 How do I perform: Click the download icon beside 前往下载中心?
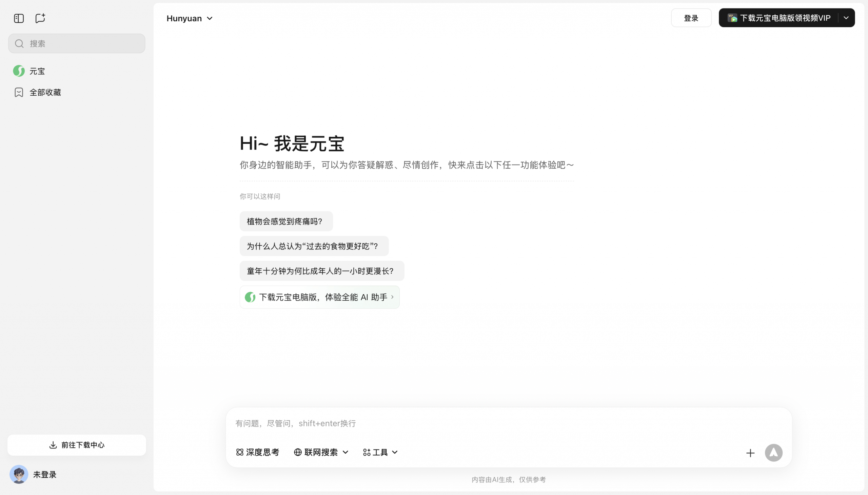(x=53, y=445)
